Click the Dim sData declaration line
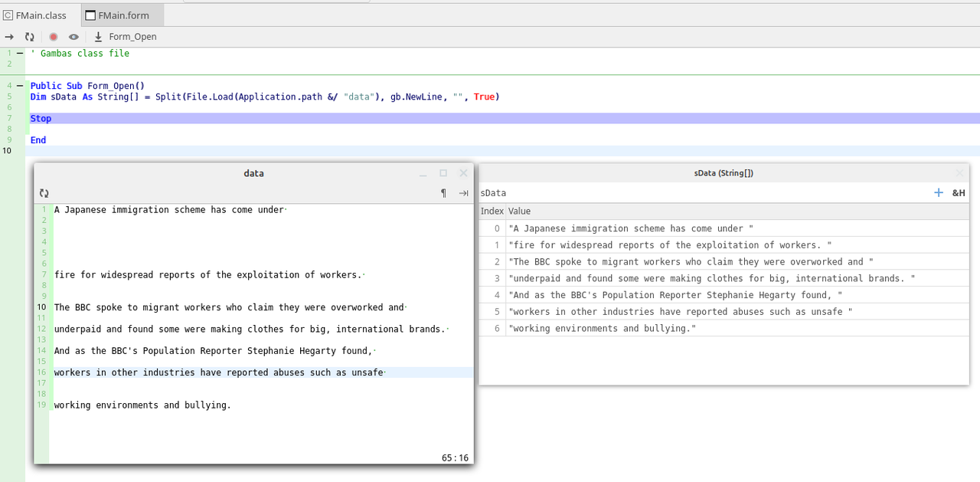 pos(265,97)
